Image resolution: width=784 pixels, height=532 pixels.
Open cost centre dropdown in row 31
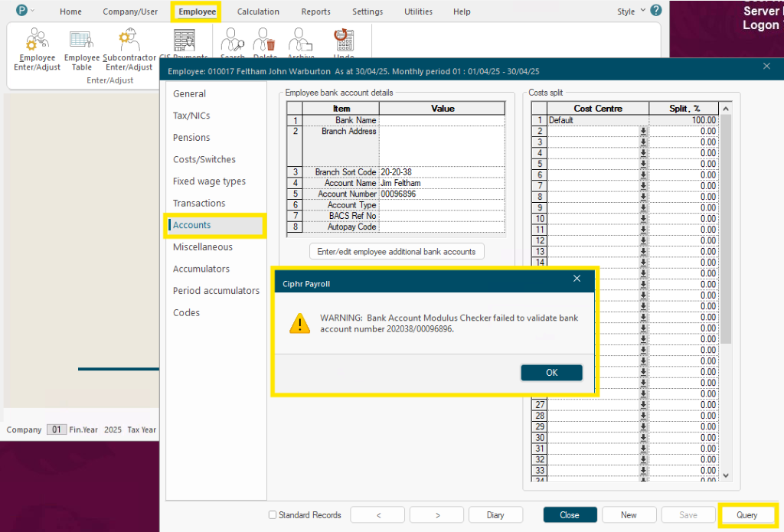tap(643, 449)
